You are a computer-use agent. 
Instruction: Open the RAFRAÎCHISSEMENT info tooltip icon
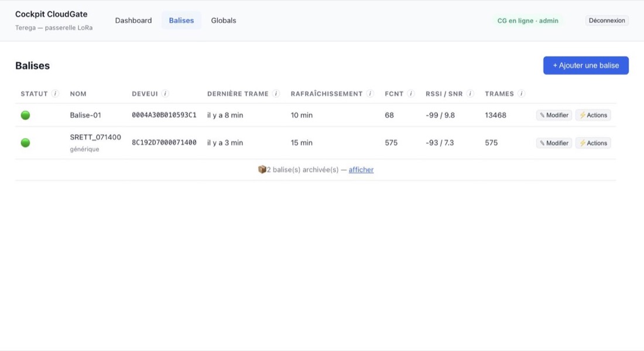tap(370, 94)
